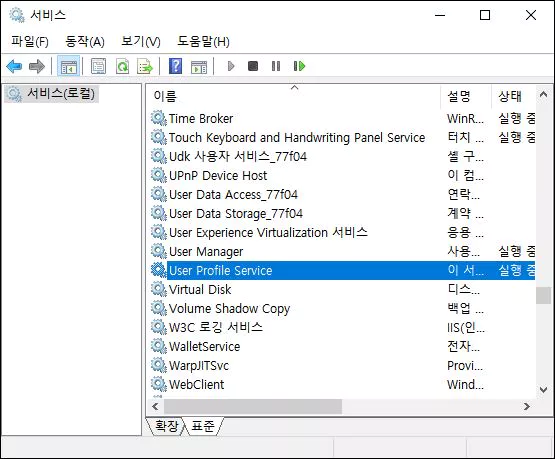Click the horizontal scrollbar right arrow
This screenshot has width=555, height=459.
click(x=527, y=406)
